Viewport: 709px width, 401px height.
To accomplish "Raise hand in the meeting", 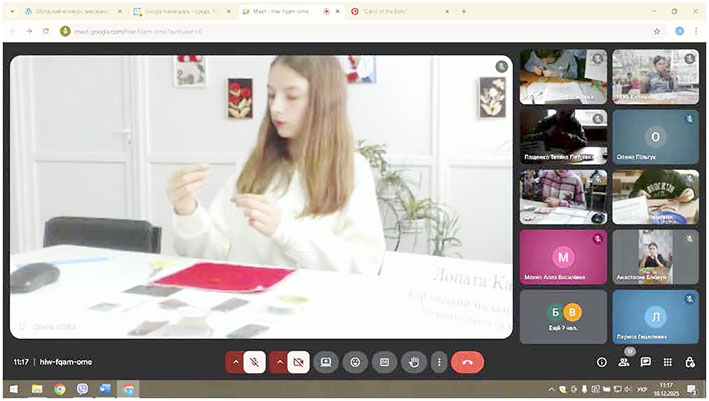I will tap(414, 362).
